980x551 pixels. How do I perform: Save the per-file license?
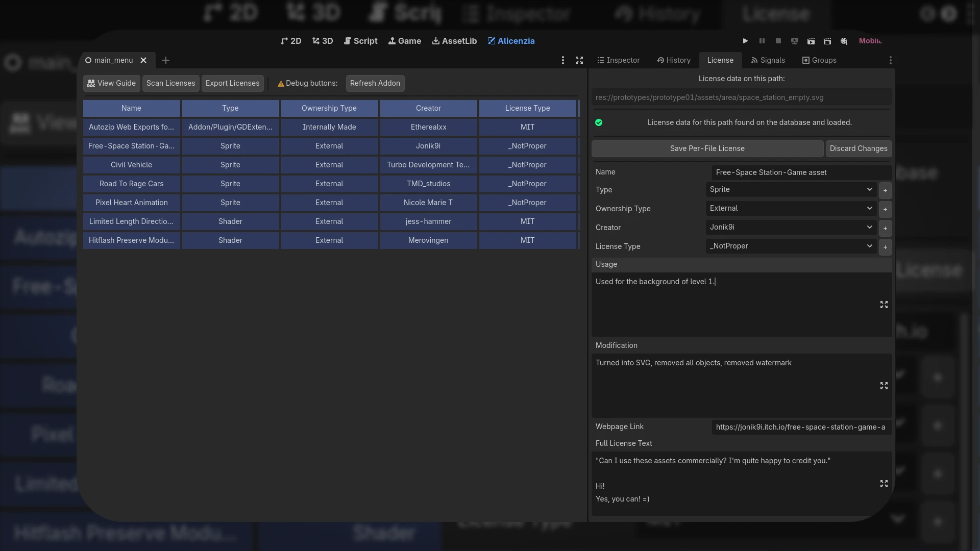click(x=707, y=148)
